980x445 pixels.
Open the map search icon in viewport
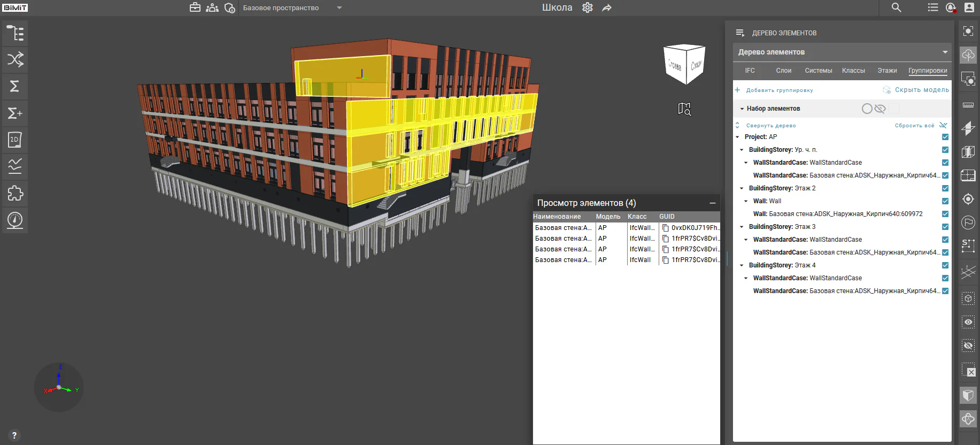[684, 109]
